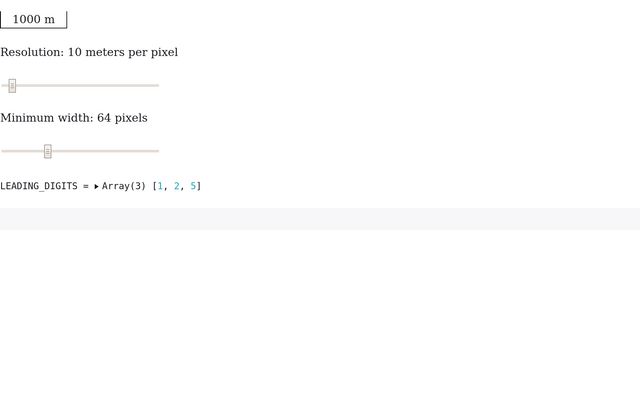Click the equals sign after LEADING_DIGITS
The image size is (640, 400).
(86, 186)
